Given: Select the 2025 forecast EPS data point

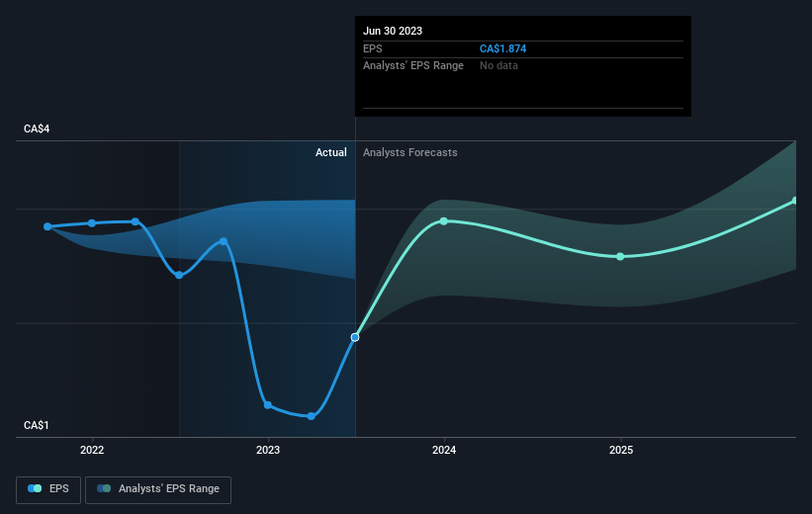Looking at the screenshot, I should (x=620, y=257).
